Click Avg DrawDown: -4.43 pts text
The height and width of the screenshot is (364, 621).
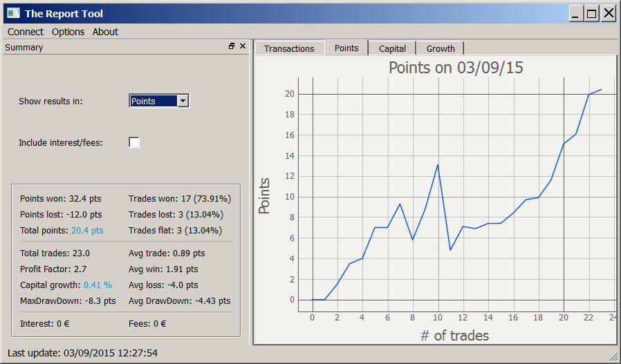179,300
